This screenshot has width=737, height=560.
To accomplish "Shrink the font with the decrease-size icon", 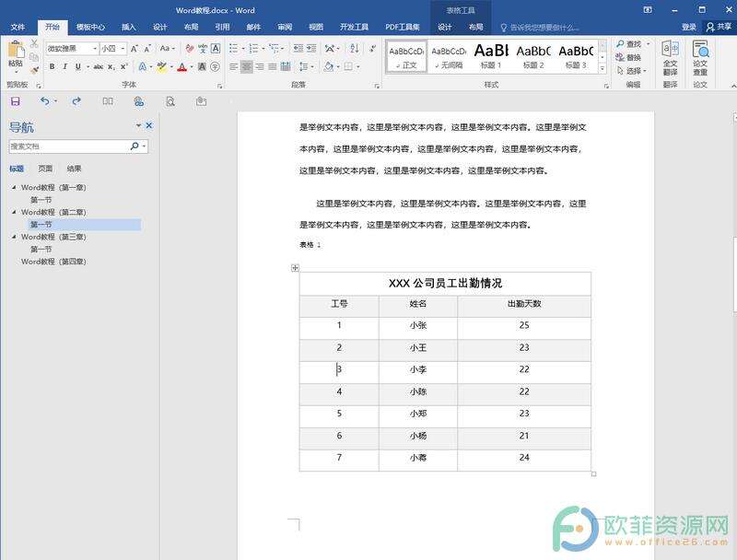I will pos(147,49).
